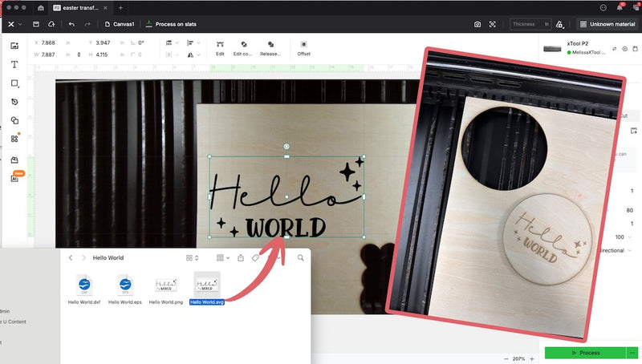Redo the last undone action
Image resolution: width=642 pixels, height=364 pixels.
click(x=87, y=24)
